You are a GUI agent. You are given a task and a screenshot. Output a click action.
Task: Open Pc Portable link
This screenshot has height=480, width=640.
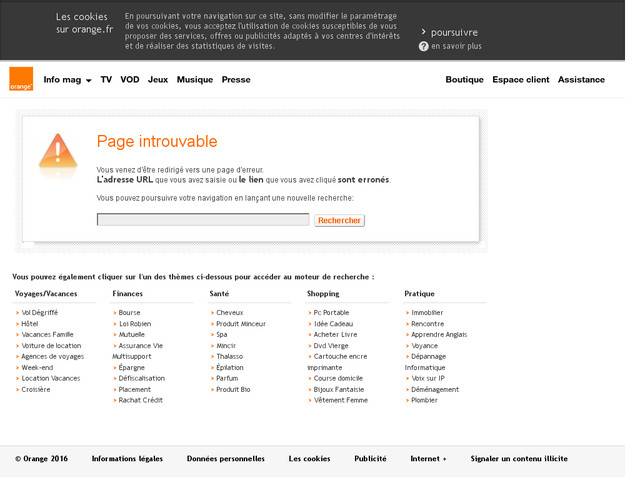pyautogui.click(x=331, y=313)
